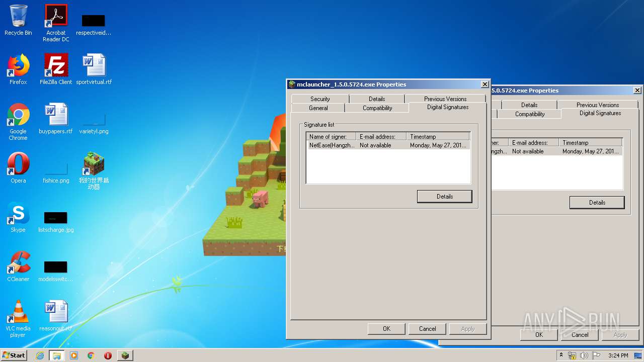Click the volume tray icon
644x362 pixels.
[x=584, y=355]
